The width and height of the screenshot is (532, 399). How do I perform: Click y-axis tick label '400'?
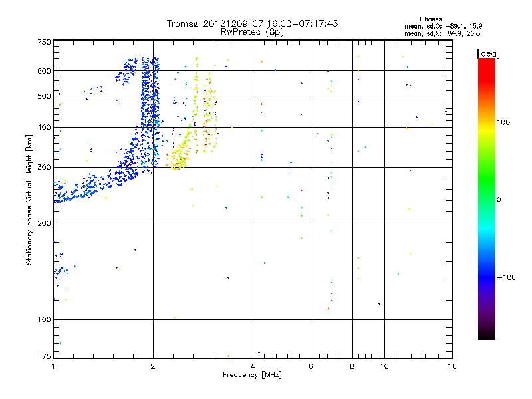[x=44, y=128]
